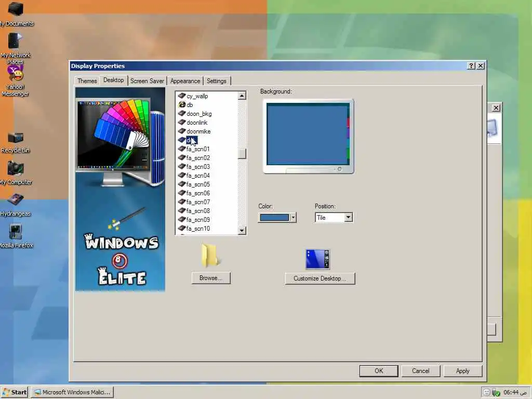532x399 pixels.
Task: Click the blue Color swatch
Action: pyautogui.click(x=274, y=218)
